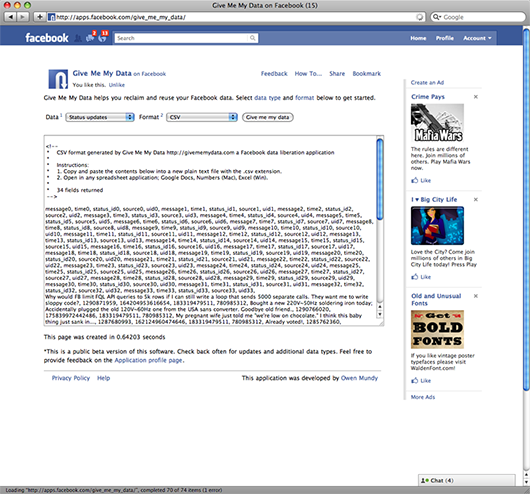This screenshot has height=494, width=530.
Task: Open the Owen Mundy developer link
Action: click(x=359, y=378)
